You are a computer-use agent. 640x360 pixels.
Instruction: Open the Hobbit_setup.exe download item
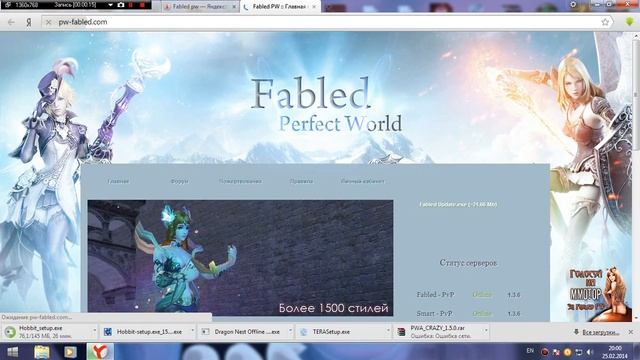[49, 332]
